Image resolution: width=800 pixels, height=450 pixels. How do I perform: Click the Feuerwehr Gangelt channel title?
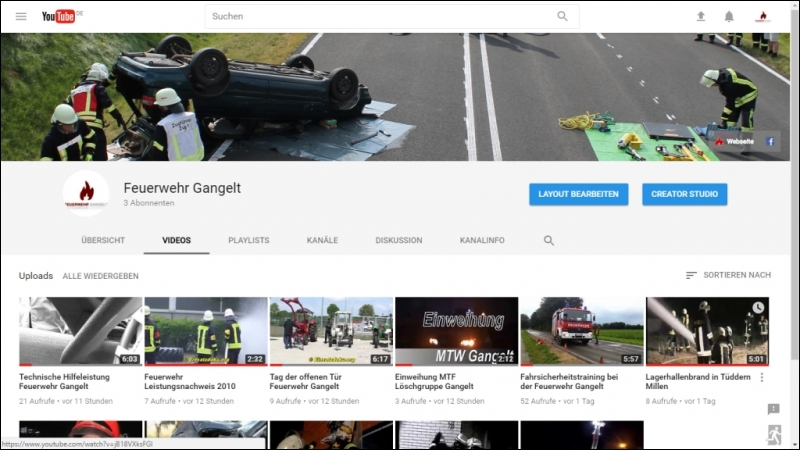click(182, 188)
